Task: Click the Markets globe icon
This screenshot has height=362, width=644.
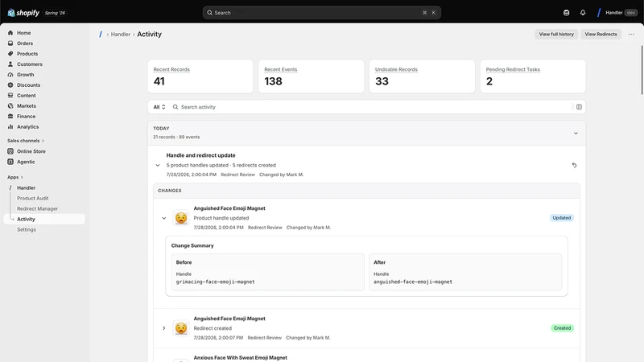Action: (x=10, y=106)
